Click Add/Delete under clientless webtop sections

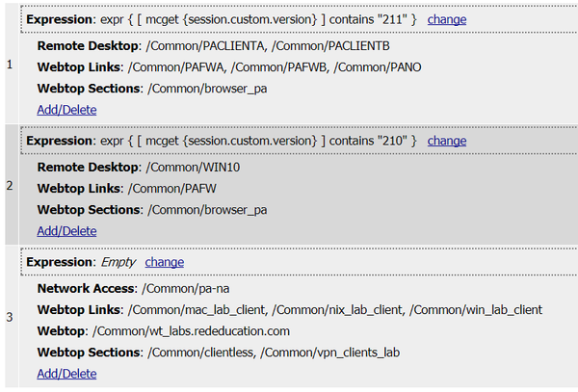tap(66, 374)
